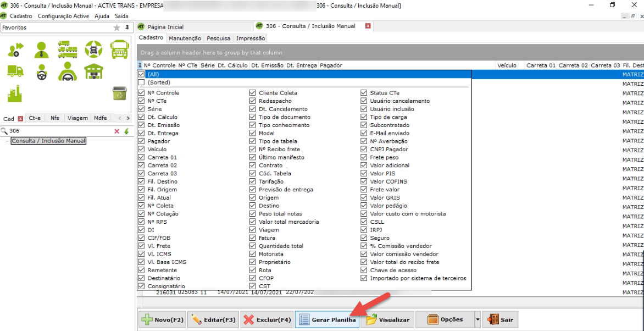The width and height of the screenshot is (644, 331).
Task: Select Consulta / Inclusão Manual tree item
Action: tap(48, 141)
